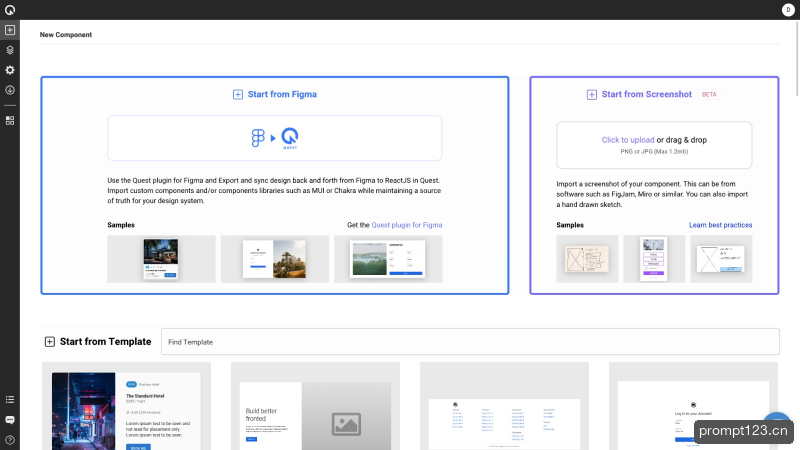The width and height of the screenshot is (800, 450).
Task: Click the vertical page scrollbar
Action: point(797,58)
